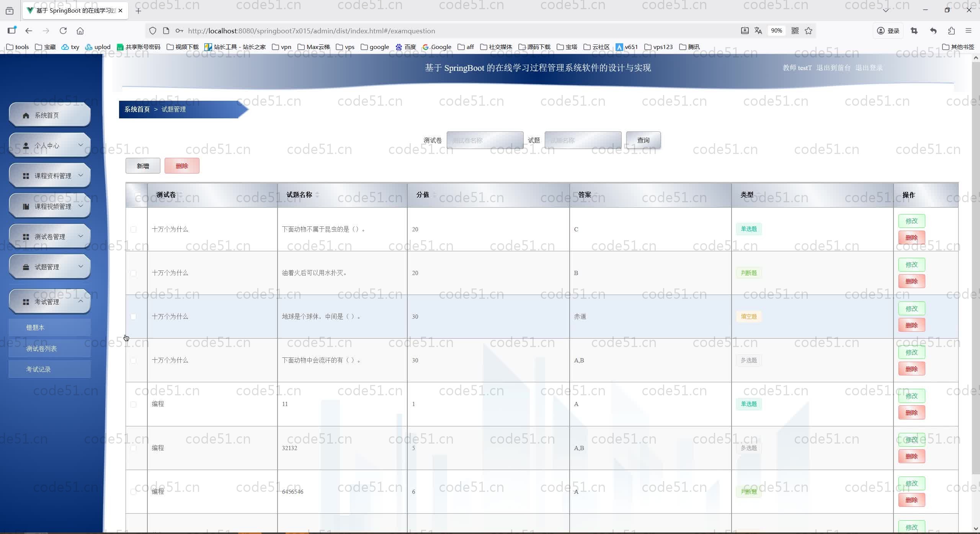Click the home icon in 系统首页 sidebar
This screenshot has height=534, width=980.
(26, 115)
